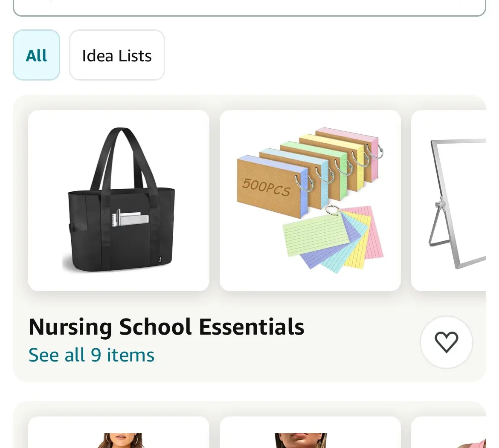Open See all 9 items link
Viewport: 499px width, 448px height.
click(x=91, y=355)
